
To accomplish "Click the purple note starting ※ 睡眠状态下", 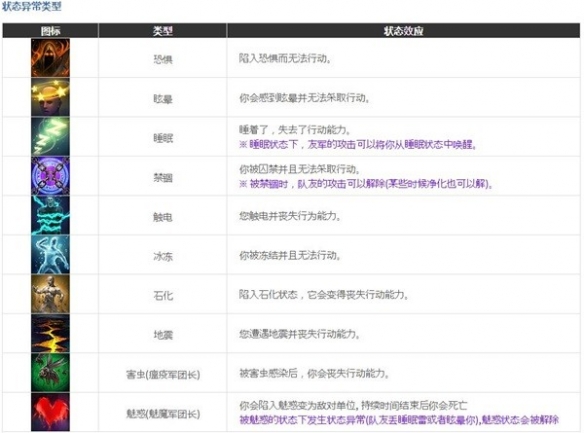I will (x=358, y=144).
